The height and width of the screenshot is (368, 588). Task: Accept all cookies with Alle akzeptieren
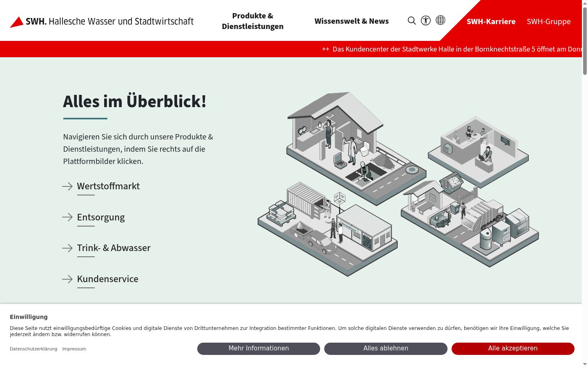click(513, 348)
